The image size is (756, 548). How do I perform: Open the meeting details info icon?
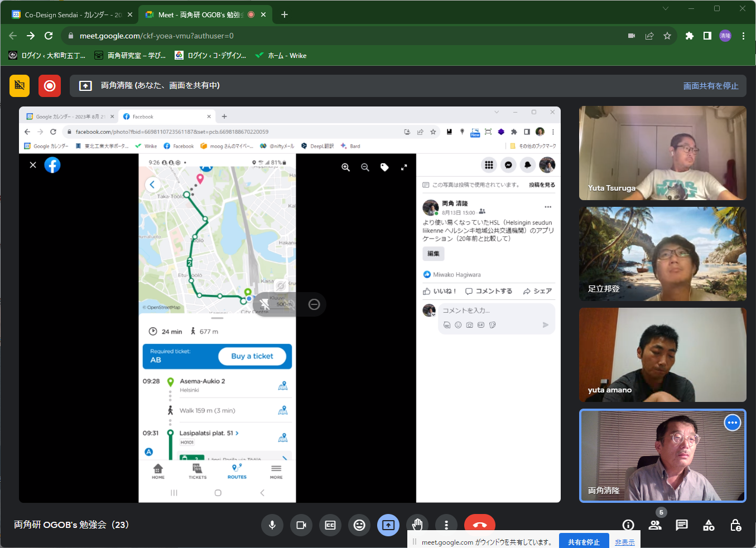click(x=628, y=525)
